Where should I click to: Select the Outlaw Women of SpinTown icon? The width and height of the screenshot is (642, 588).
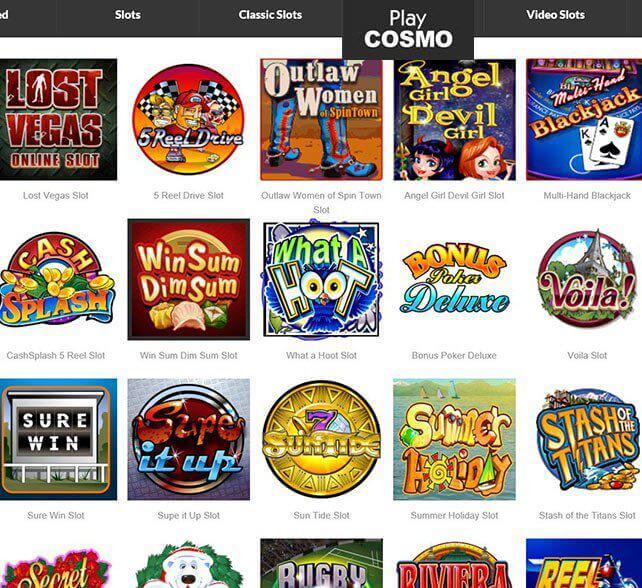[321, 120]
